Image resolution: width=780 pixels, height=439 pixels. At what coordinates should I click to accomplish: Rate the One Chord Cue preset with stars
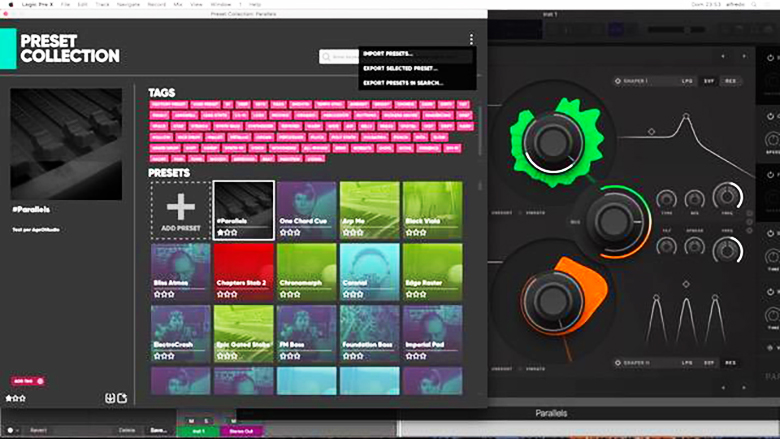click(292, 232)
